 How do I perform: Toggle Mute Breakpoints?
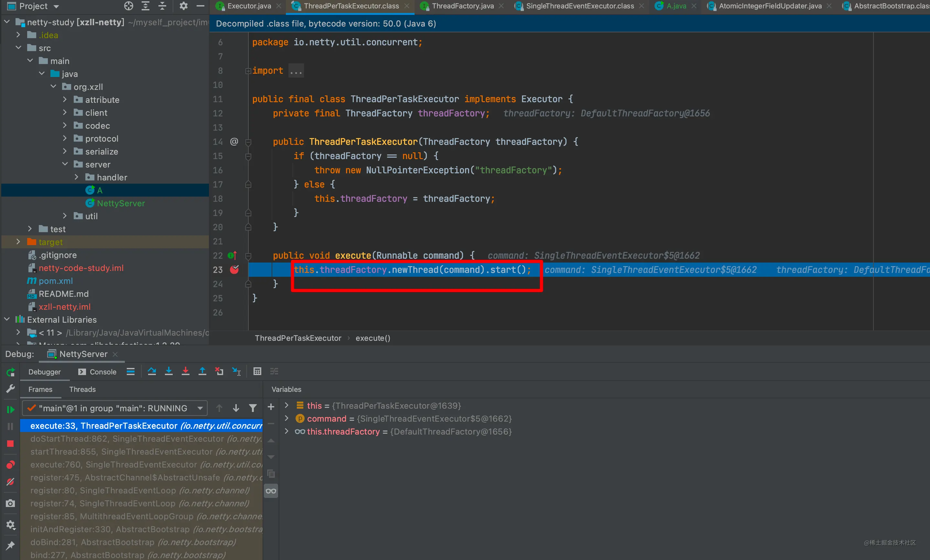click(11, 482)
